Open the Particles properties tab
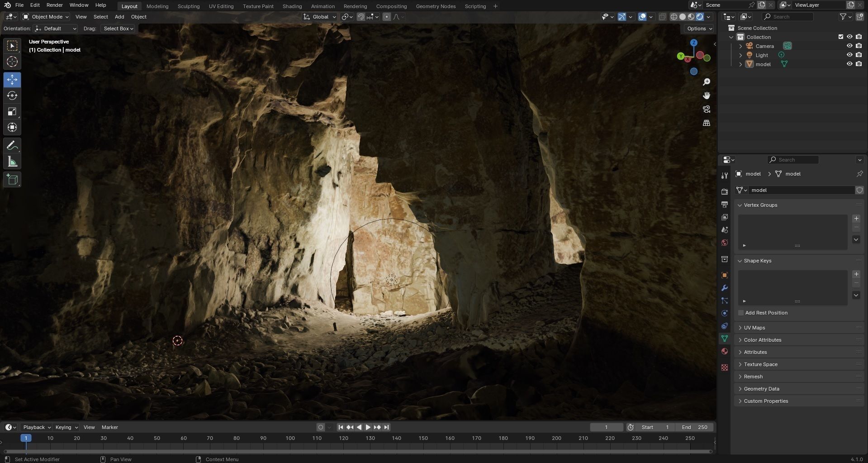Viewport: 868px width, 463px height. click(x=725, y=301)
